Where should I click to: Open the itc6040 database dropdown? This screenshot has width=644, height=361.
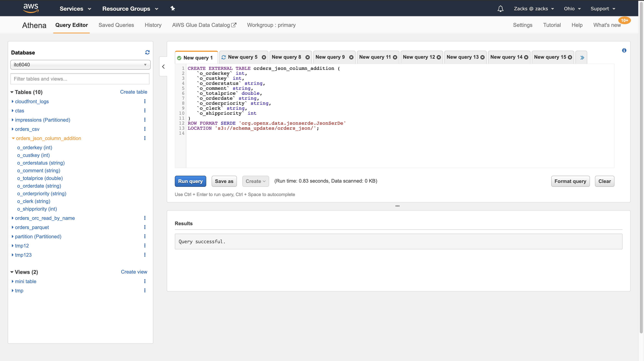[80, 64]
